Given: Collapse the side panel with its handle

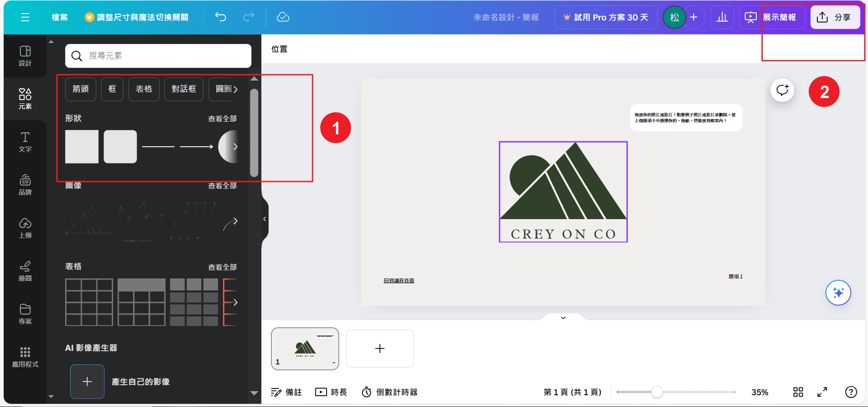Looking at the screenshot, I should point(265,219).
